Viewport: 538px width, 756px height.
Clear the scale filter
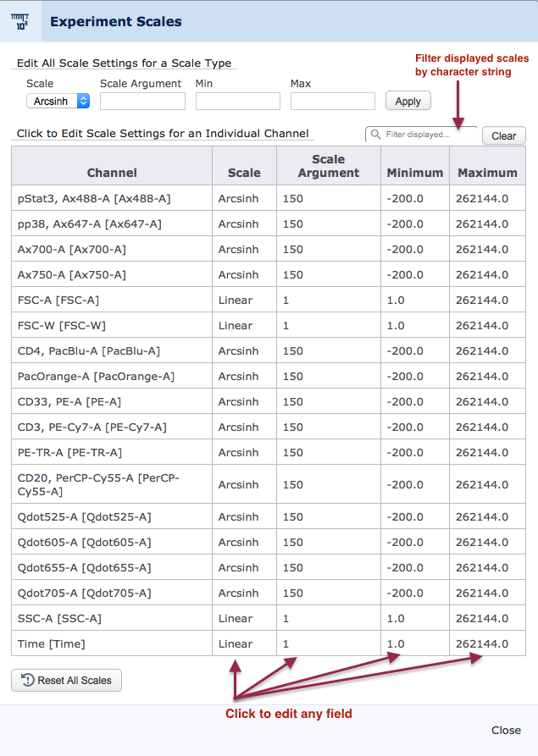click(x=504, y=136)
